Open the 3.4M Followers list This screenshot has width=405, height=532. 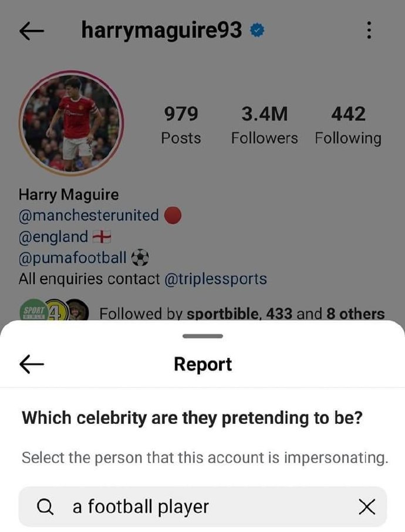pyautogui.click(x=264, y=125)
